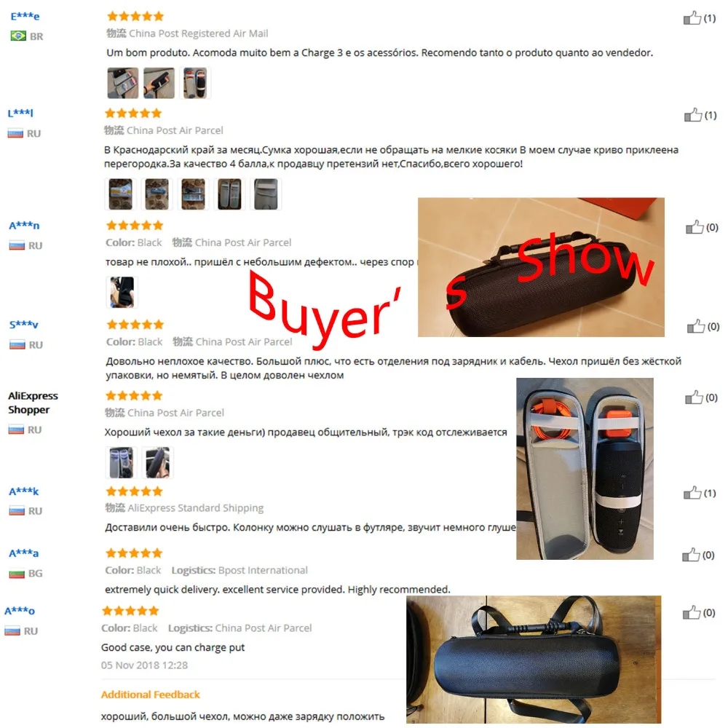Give thumbs-up to S***v review
Screen dimensions: 728x728
(x=695, y=326)
